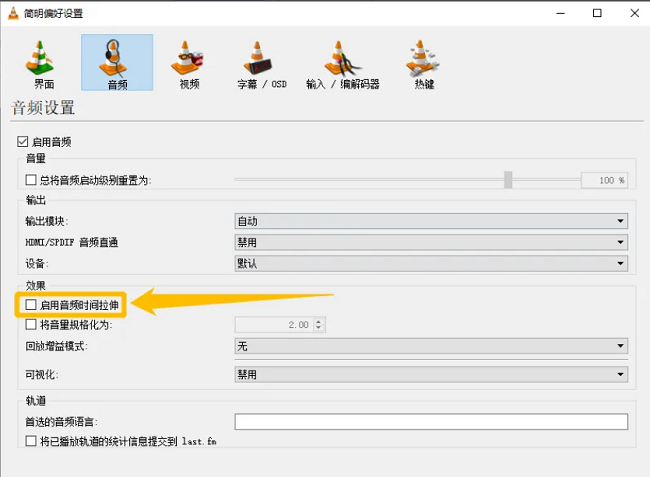This screenshot has width=650, height=477.
Task: Minimize the 简明偏好设置 window
Action: (x=560, y=13)
